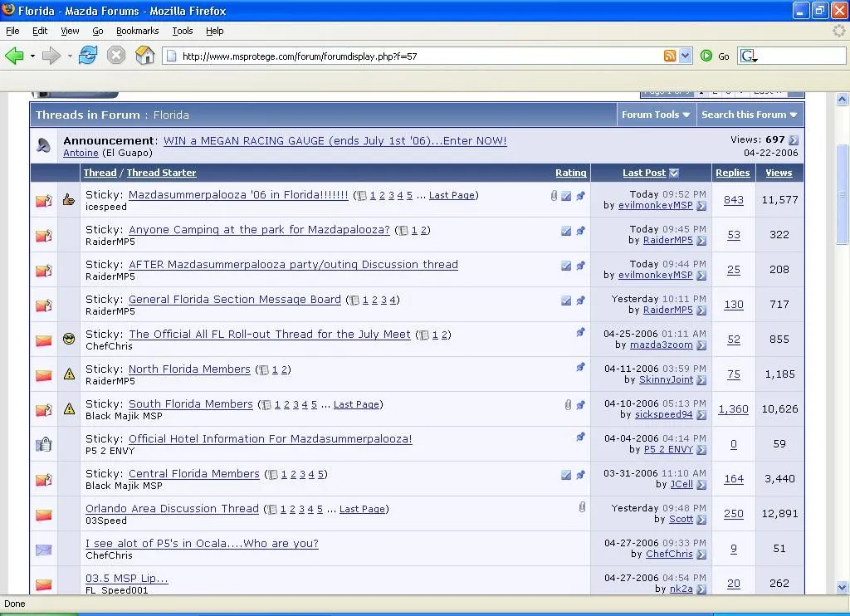Click the lock icon beside Official Hotel Information thread

coord(46,443)
